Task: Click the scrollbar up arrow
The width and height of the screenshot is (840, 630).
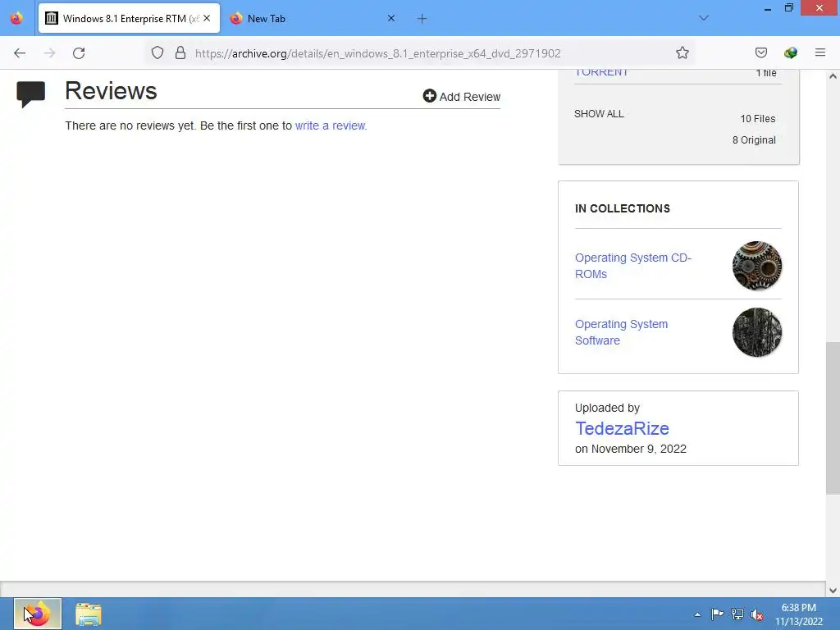Action: click(x=833, y=76)
